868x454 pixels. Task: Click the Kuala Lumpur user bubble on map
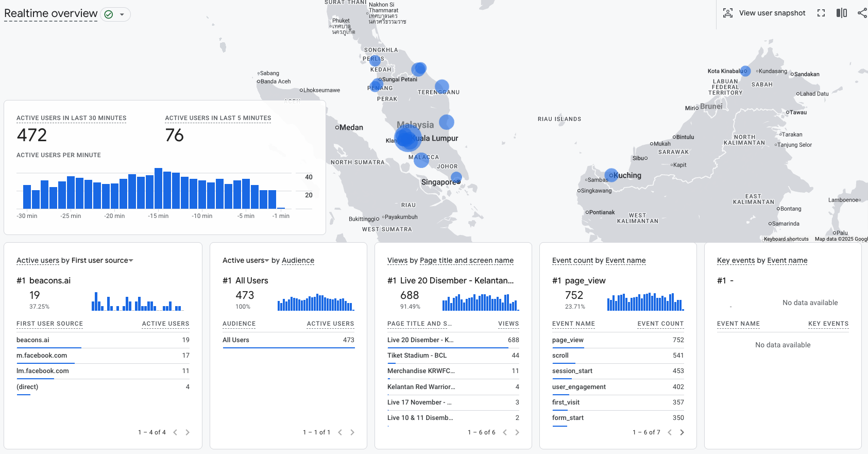(407, 139)
